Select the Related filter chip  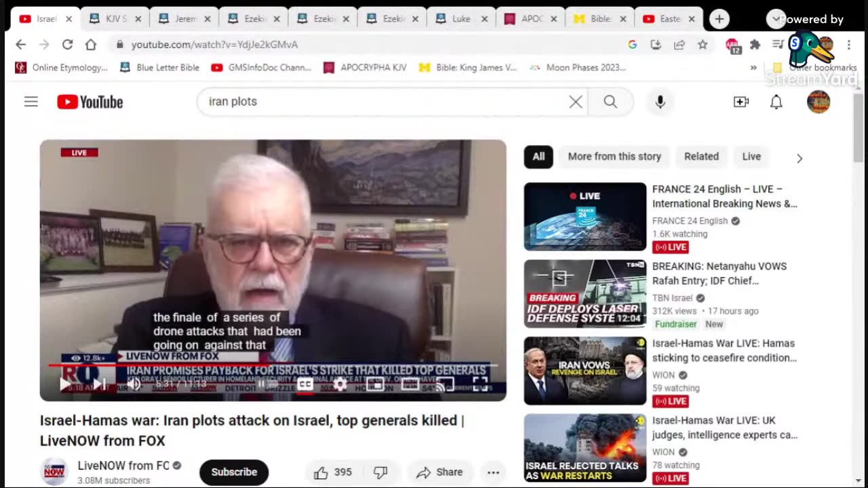coord(701,157)
